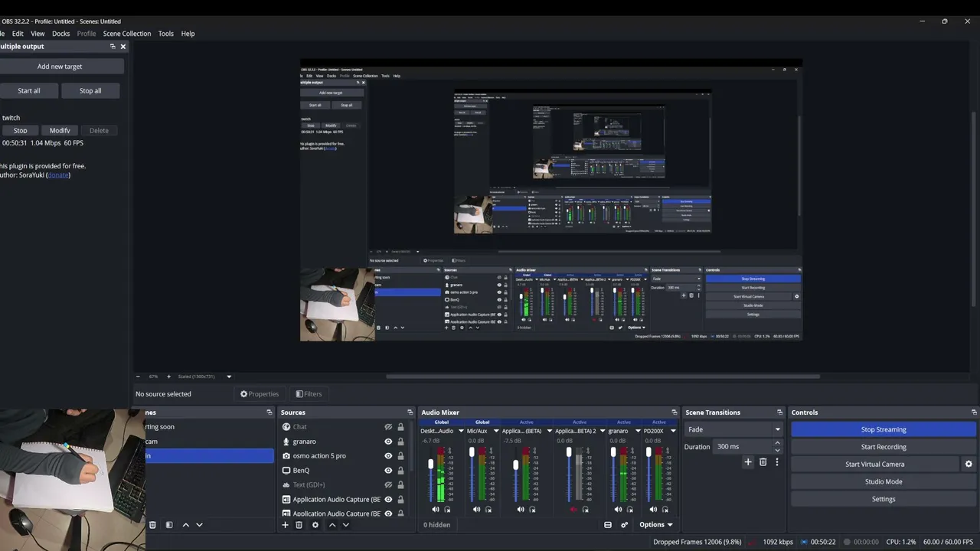Open advanced audio properties gears icon
980x551 pixels.
click(624, 525)
